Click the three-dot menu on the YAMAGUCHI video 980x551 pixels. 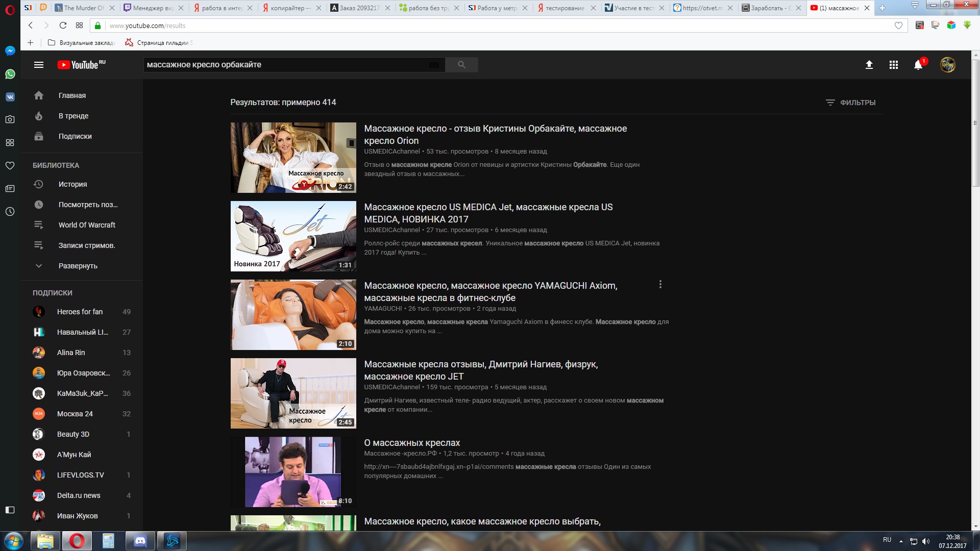click(660, 284)
